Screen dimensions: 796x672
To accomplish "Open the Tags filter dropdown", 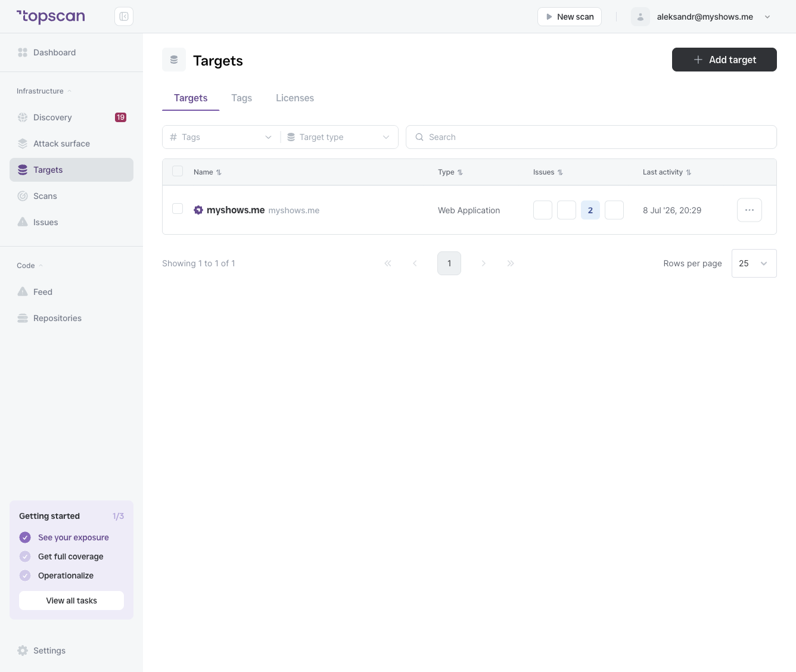I will 221,137.
